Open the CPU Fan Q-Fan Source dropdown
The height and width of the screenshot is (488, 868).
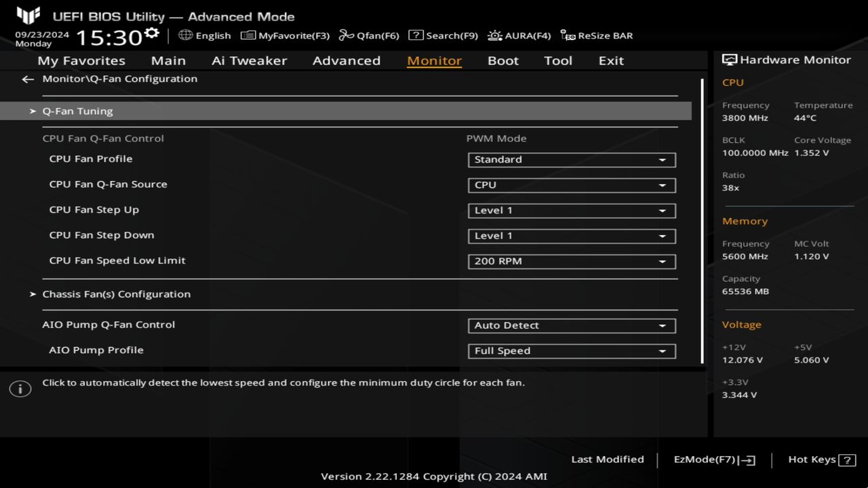click(572, 185)
